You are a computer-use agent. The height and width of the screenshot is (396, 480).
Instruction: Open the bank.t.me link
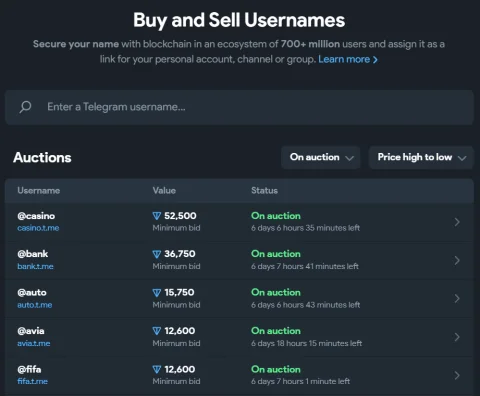click(35, 266)
